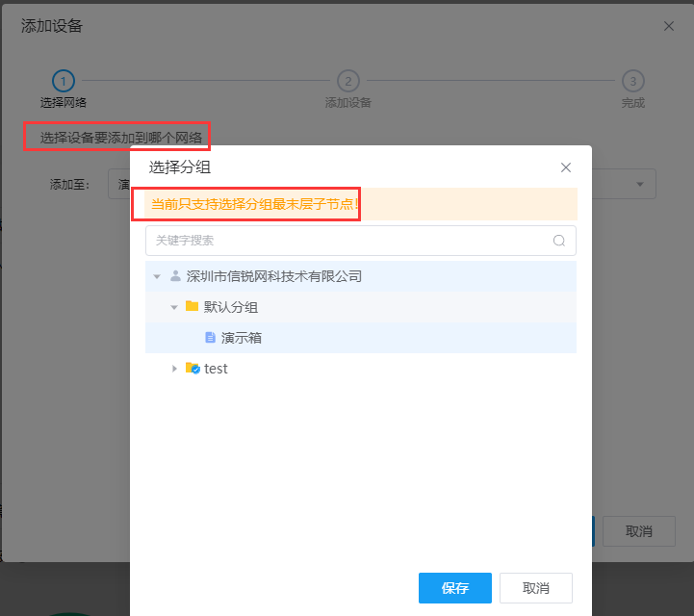694x616 pixels.
Task: Jump to step 3 完成 circle
Action: coord(632,81)
